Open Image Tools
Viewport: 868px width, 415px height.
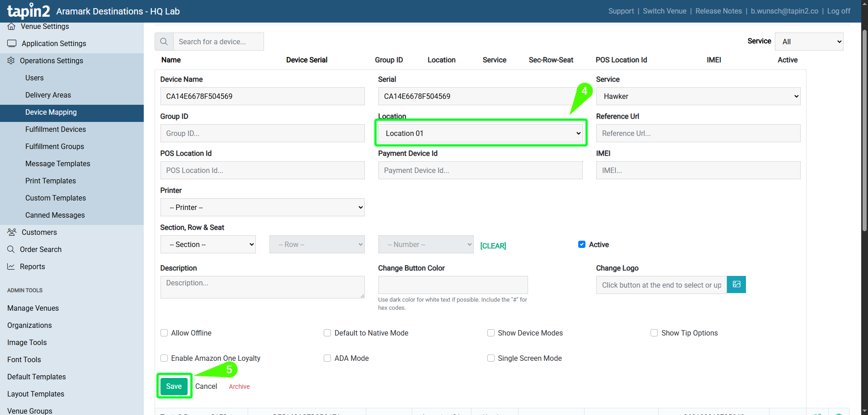point(27,342)
